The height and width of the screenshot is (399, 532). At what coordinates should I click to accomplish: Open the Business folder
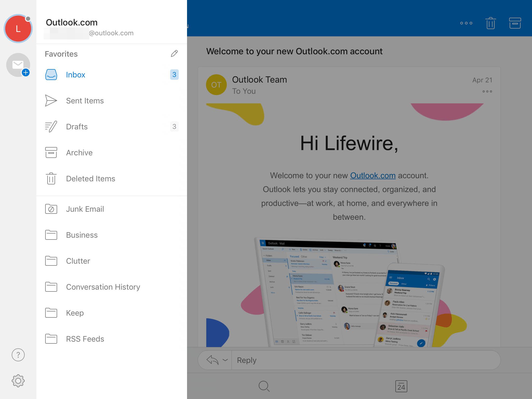click(112, 235)
